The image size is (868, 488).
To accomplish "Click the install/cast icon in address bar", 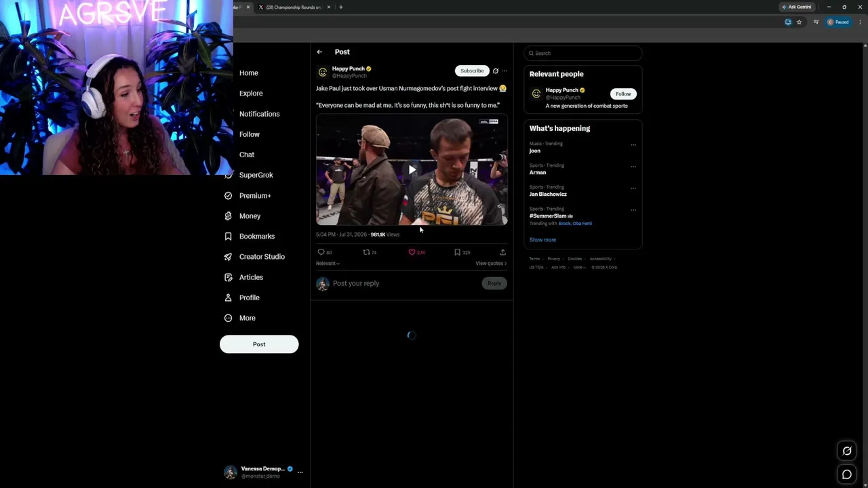I will [x=788, y=22].
